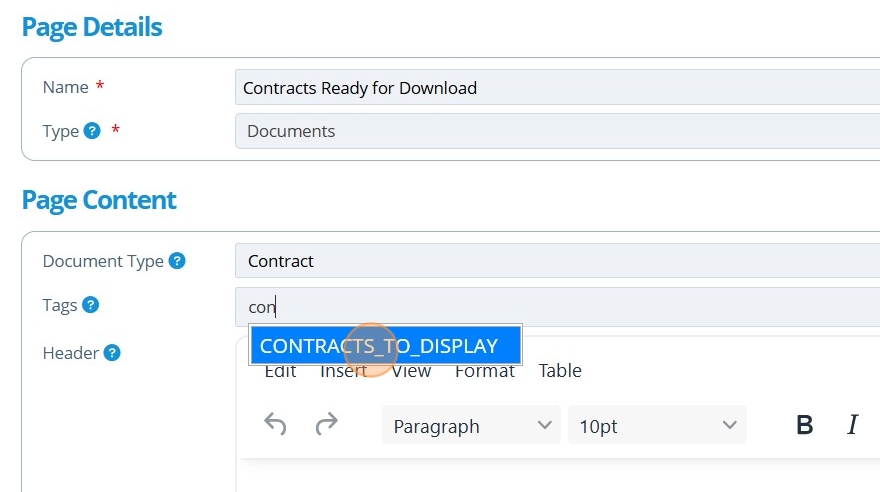This screenshot has width=880, height=492.
Task: Toggle italic text formatting
Action: point(852,425)
